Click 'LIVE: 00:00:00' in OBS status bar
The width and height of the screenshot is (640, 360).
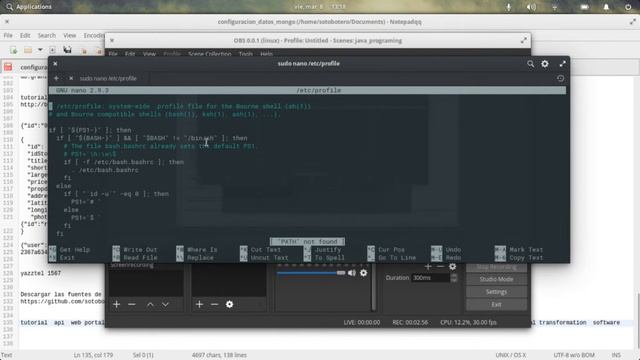[362, 322]
